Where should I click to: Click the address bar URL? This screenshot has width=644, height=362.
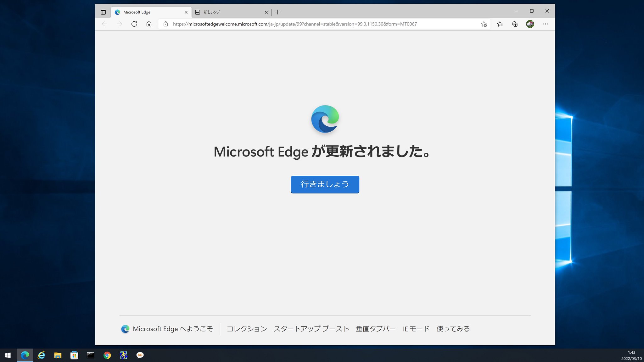(295, 24)
